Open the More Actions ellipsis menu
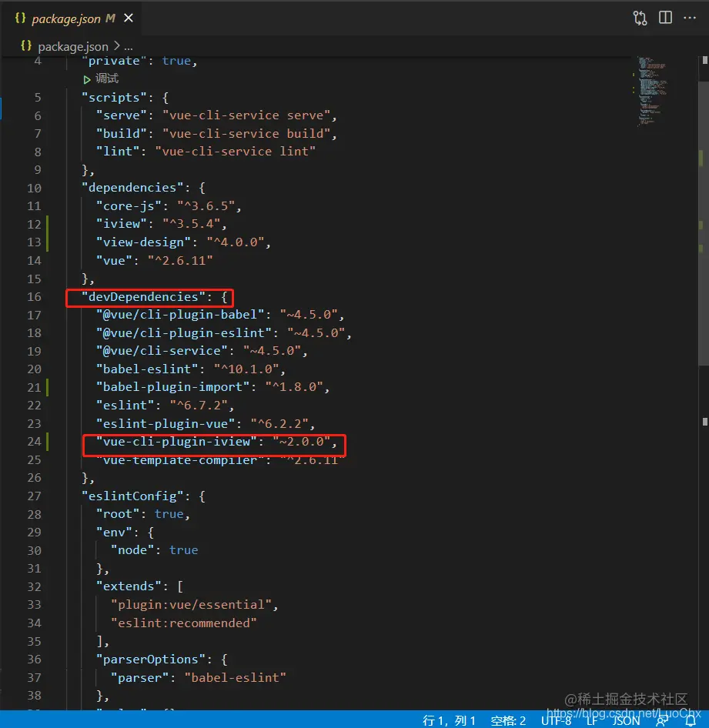The width and height of the screenshot is (709, 728). pyautogui.click(x=690, y=18)
